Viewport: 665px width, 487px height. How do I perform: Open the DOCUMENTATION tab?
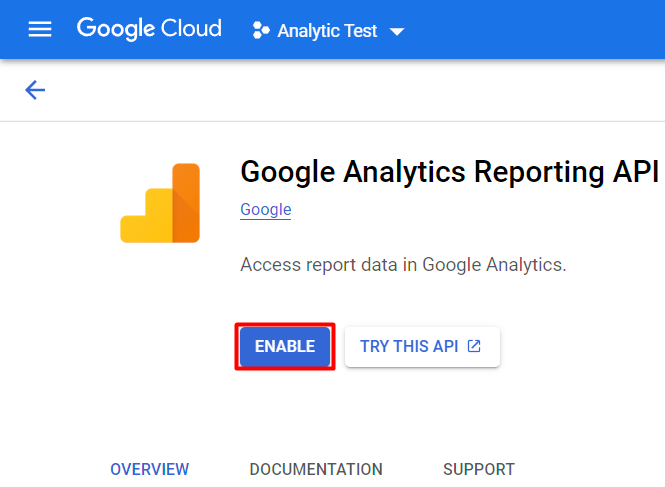[316, 469]
